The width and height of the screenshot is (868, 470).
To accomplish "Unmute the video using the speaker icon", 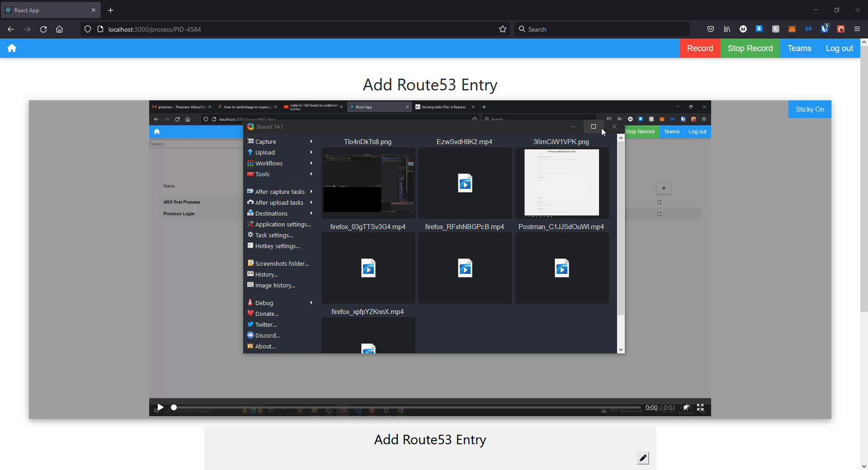I will coord(686,408).
